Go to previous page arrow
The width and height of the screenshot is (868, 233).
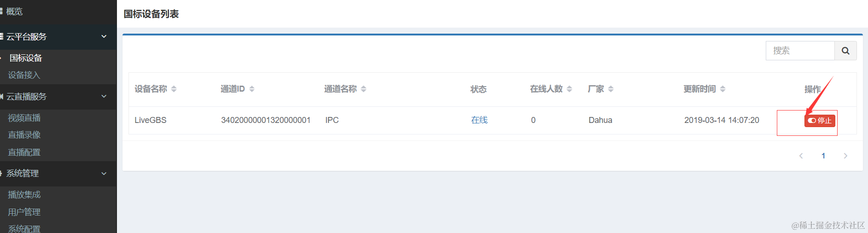[801, 156]
